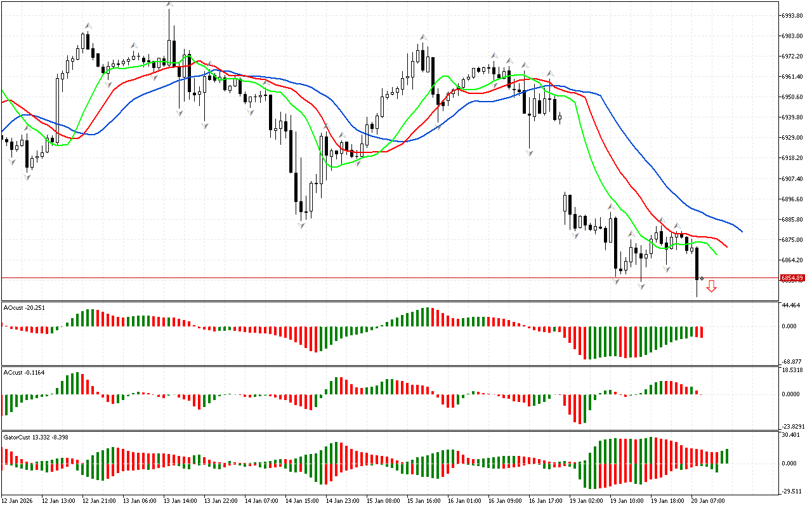Screen dimensions: 812x508
Task: Select the down fractal below the 19 Jan gap-open candles
Action: tap(575, 236)
